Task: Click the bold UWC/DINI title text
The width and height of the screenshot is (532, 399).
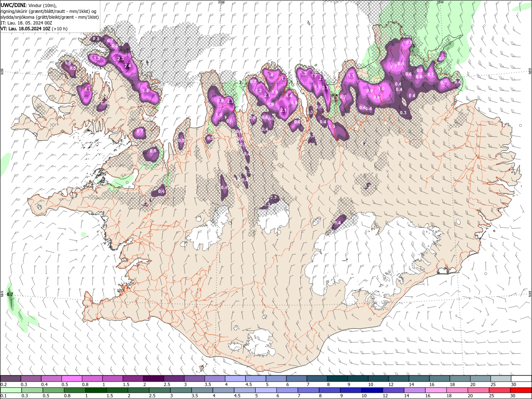Action: pos(12,5)
